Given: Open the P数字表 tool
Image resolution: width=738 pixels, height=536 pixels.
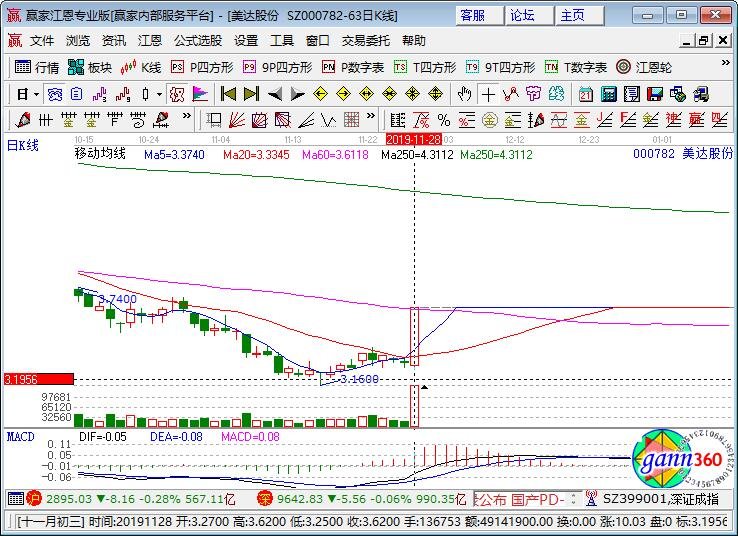Looking at the screenshot, I should tap(353, 67).
